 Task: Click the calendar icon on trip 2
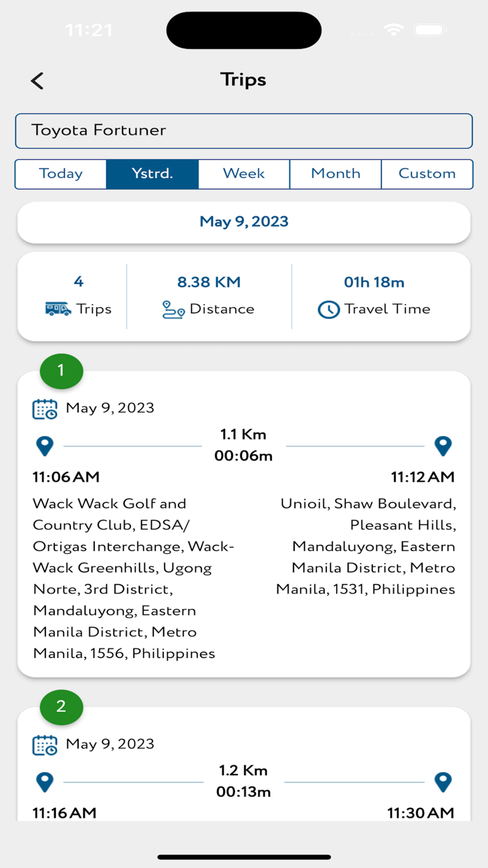pos(45,744)
